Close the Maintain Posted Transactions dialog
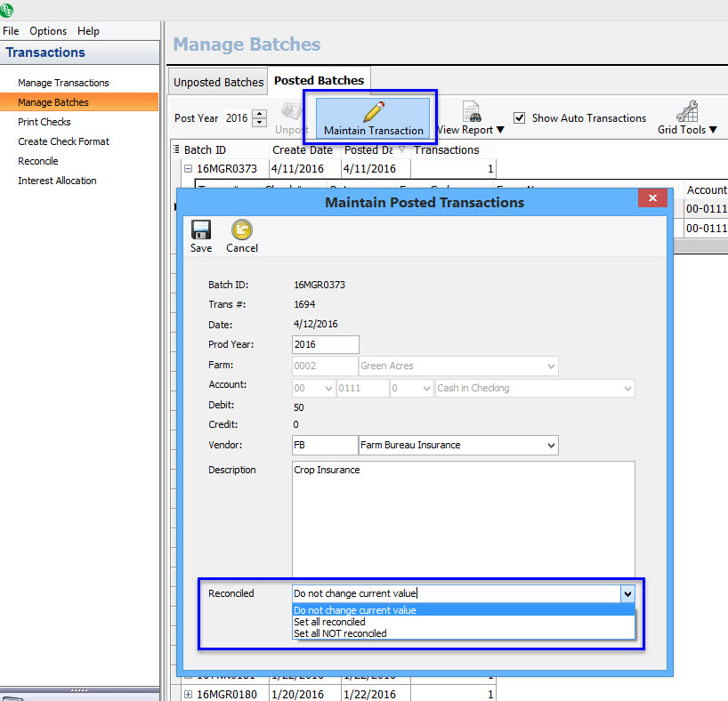 [x=652, y=198]
